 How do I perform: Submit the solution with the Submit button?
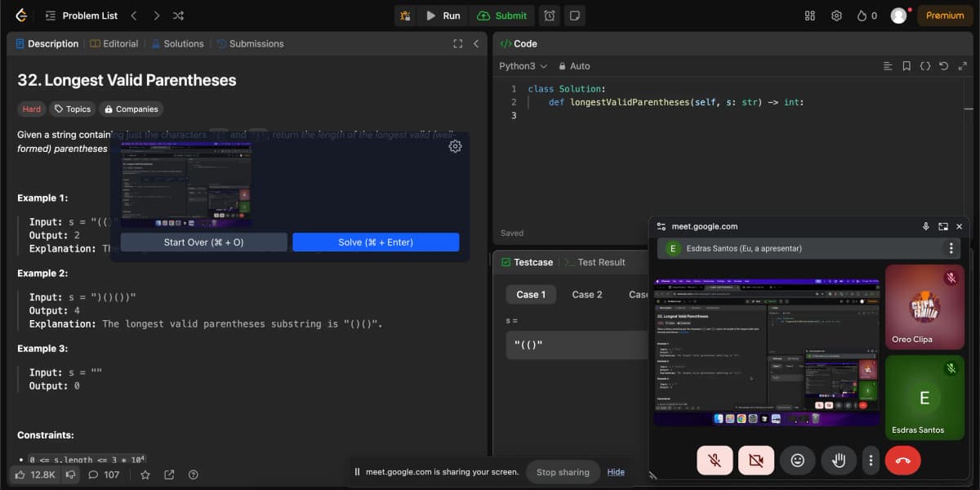(503, 15)
